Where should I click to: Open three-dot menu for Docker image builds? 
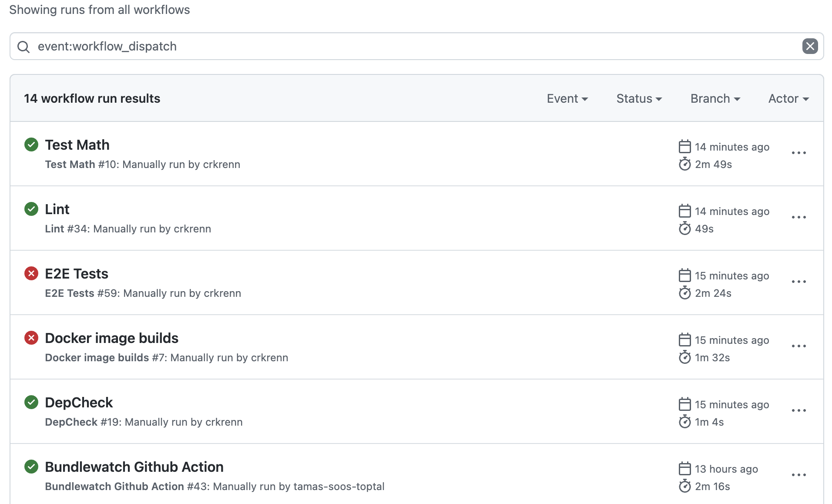(x=798, y=346)
